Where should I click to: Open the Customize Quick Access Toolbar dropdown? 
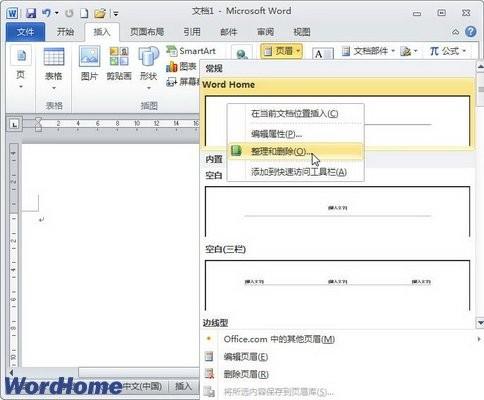point(116,14)
